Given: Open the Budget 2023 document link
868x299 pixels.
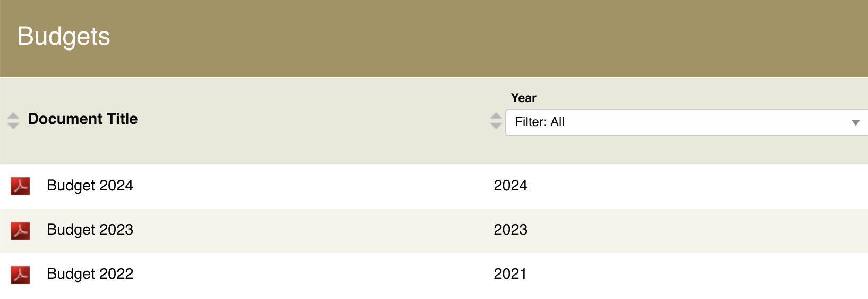Looking at the screenshot, I should point(90,230).
